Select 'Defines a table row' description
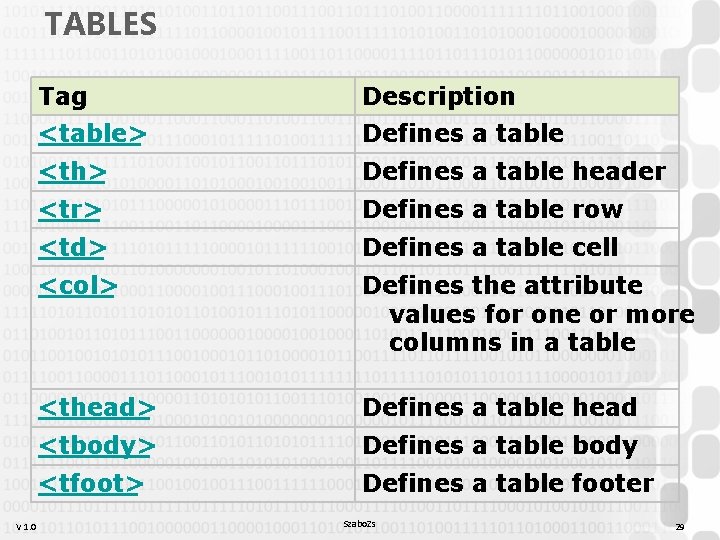 [x=492, y=210]
